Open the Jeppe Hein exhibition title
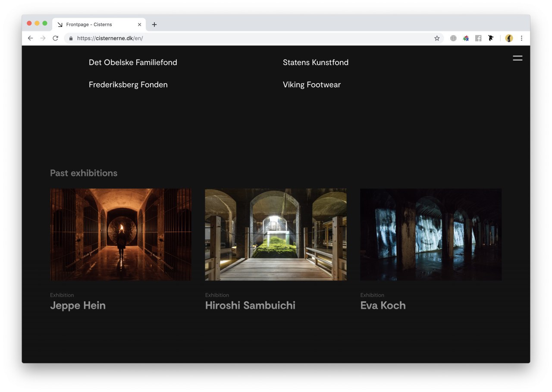Image resolution: width=552 pixels, height=392 pixels. (78, 306)
